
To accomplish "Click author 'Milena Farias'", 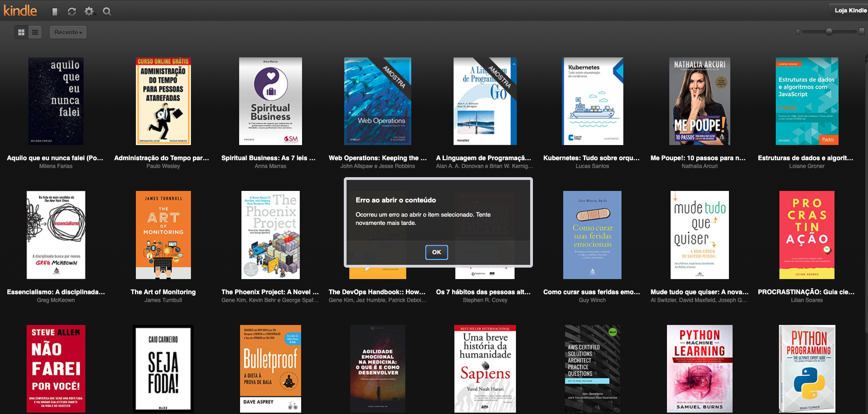I will click(x=56, y=166).
